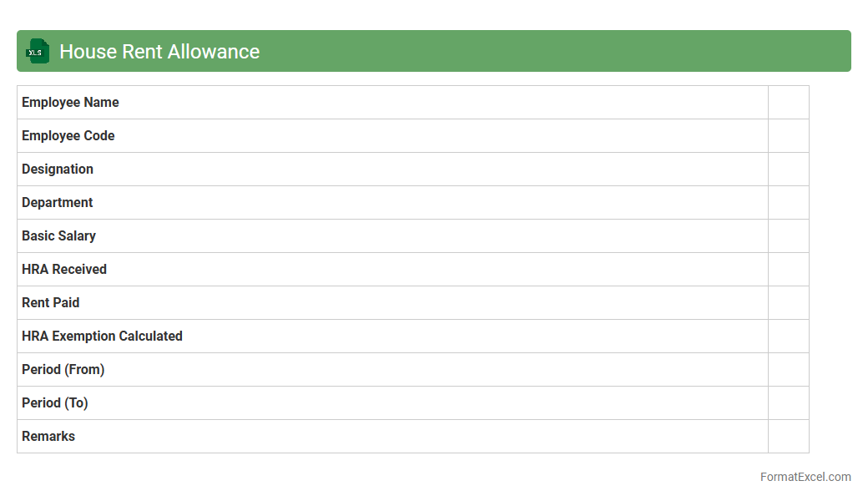868x501 pixels.
Task: Click empty value cell beside Period (From)
Action: tap(788, 369)
